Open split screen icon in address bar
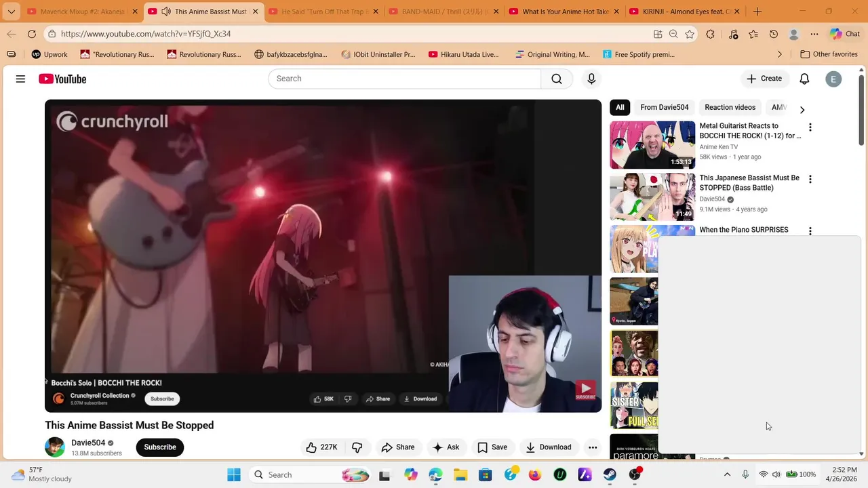 [658, 34]
